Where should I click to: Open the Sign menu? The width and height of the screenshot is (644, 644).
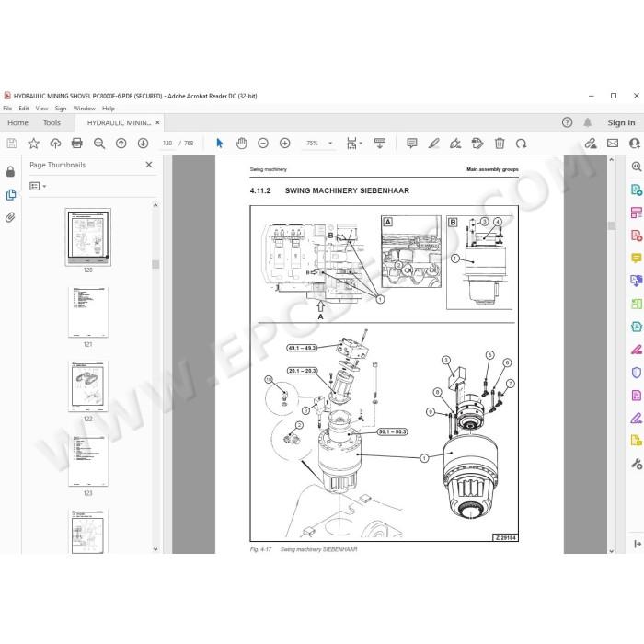click(x=61, y=109)
